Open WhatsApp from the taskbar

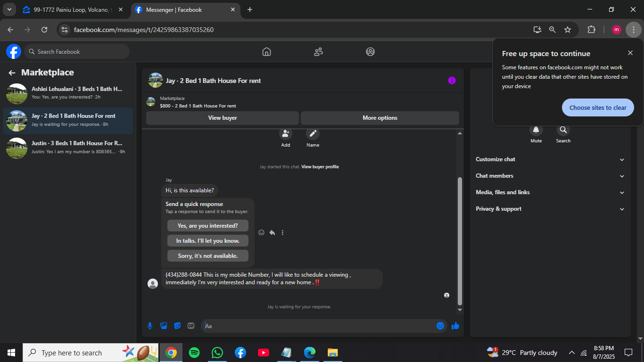coord(217,353)
